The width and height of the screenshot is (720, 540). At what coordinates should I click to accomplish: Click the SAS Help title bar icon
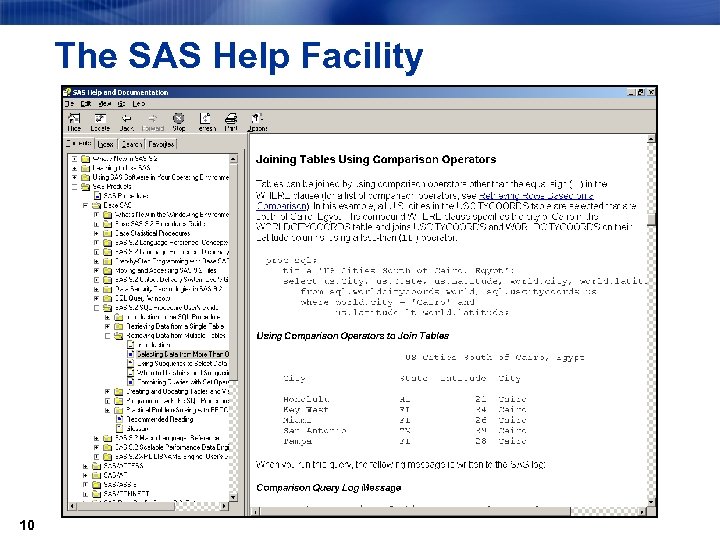pos(68,92)
